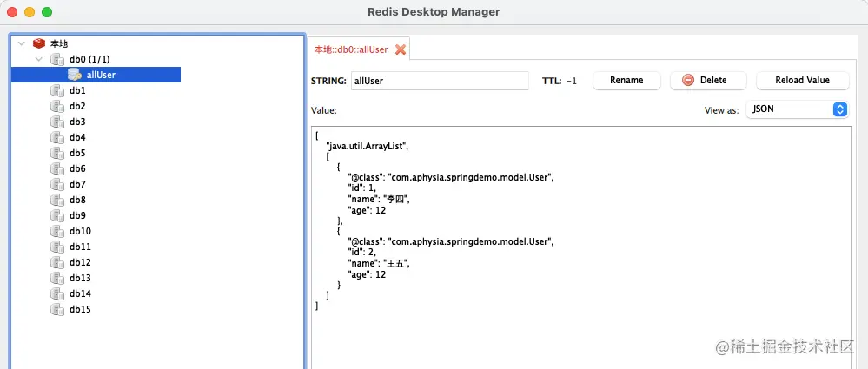Click the "java.util.ArrayList" line in value
Viewport: 868px width, 369px height.
(368, 147)
